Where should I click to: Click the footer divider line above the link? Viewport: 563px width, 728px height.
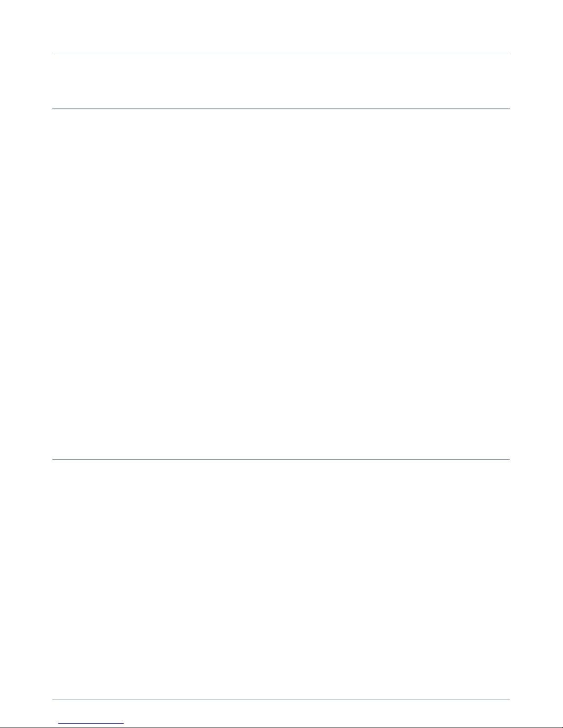point(281,700)
